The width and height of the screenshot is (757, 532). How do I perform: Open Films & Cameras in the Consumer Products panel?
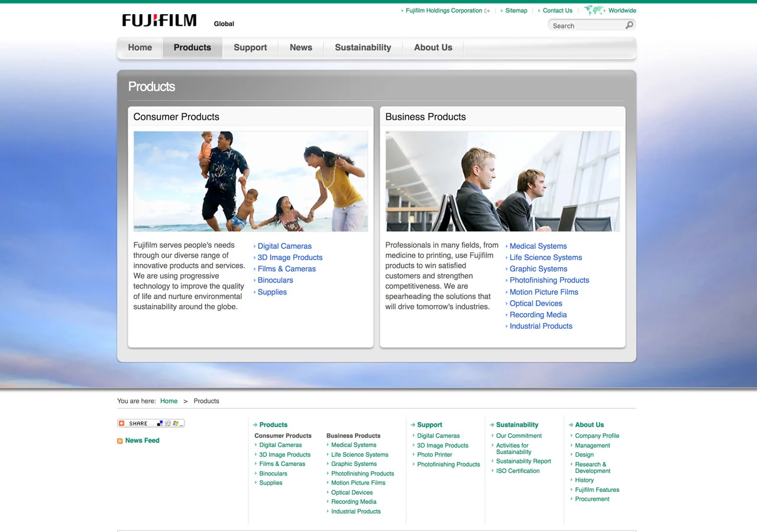(287, 268)
